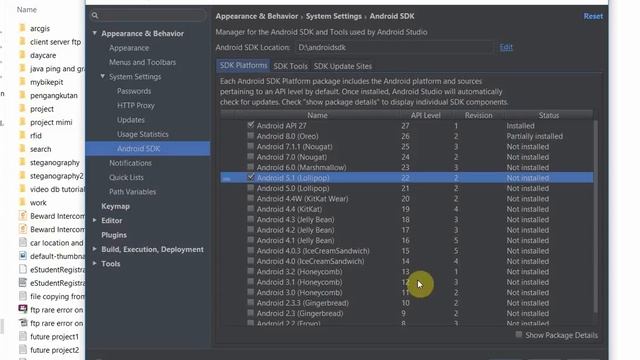Uncheck Android API 27 checkbox
The image size is (640, 360).
point(251,125)
